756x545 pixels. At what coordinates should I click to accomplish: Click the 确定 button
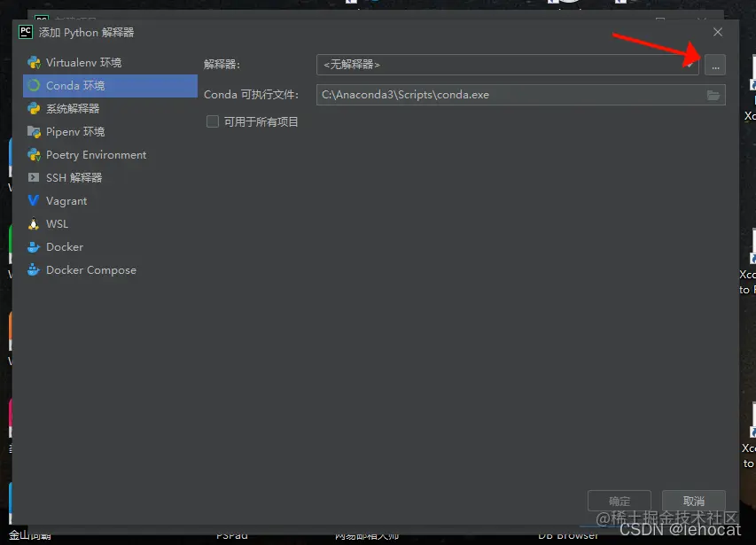pyautogui.click(x=620, y=502)
